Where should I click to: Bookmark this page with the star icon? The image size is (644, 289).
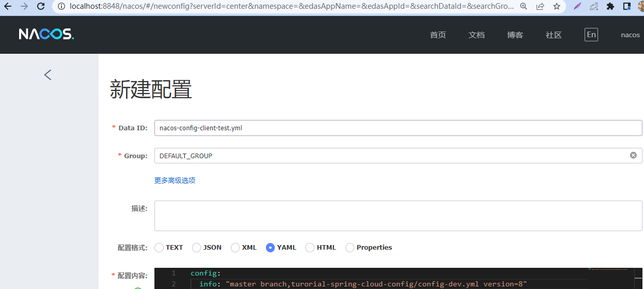[x=556, y=6]
